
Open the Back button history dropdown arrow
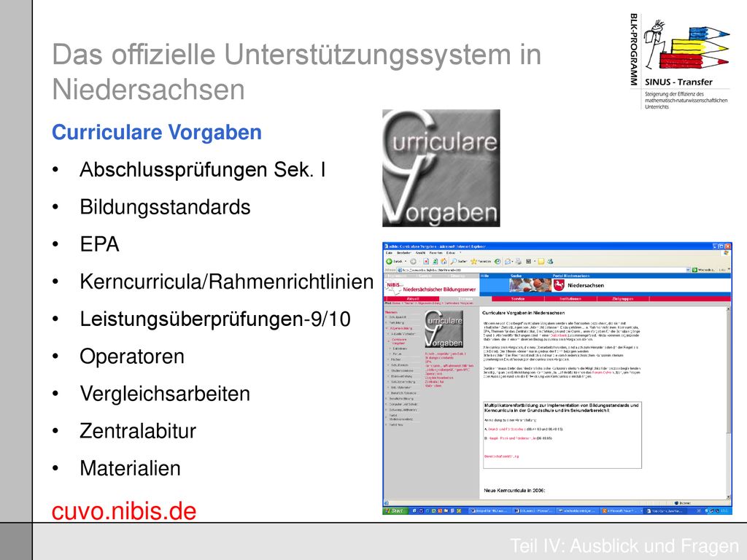click(406, 262)
